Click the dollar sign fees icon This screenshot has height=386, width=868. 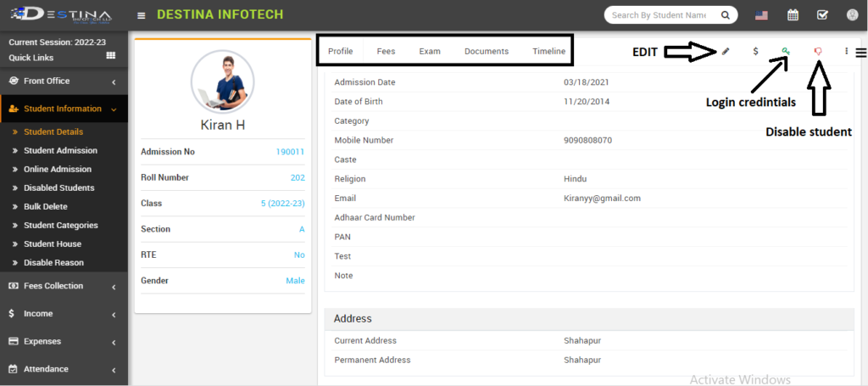tap(755, 52)
